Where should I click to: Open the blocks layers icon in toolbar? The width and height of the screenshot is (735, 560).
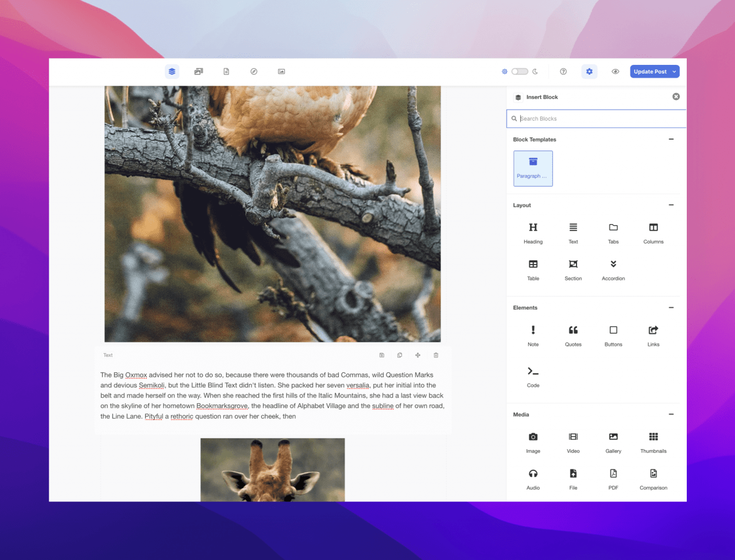pos(172,72)
